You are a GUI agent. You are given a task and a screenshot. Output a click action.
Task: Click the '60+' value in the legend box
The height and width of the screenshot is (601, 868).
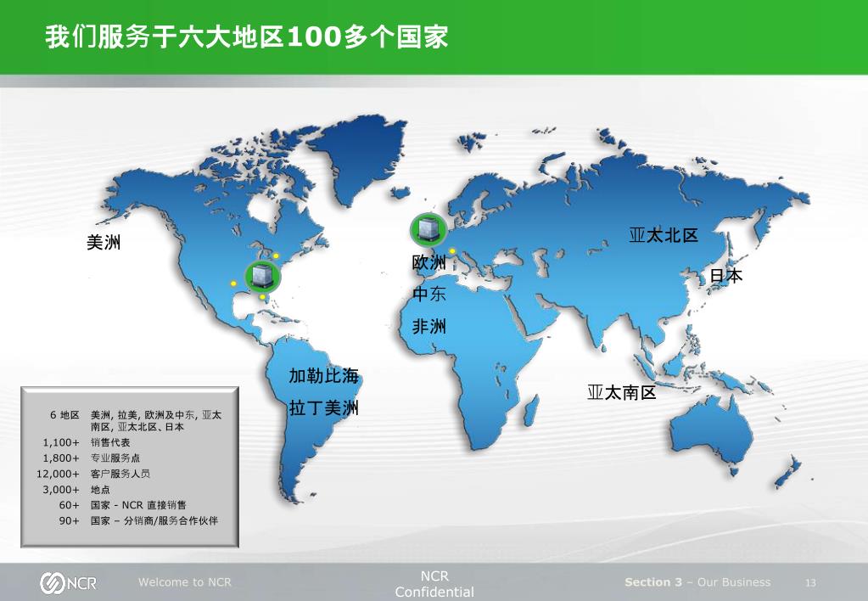click(70, 505)
